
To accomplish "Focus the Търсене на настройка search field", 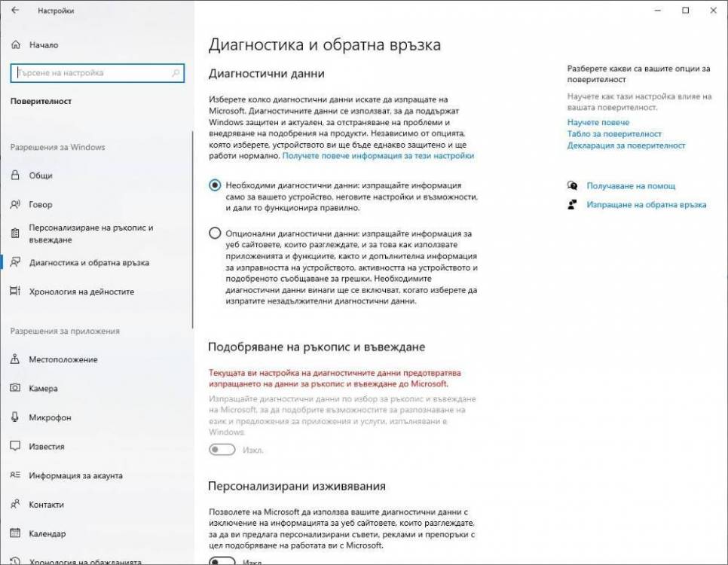I will point(97,73).
